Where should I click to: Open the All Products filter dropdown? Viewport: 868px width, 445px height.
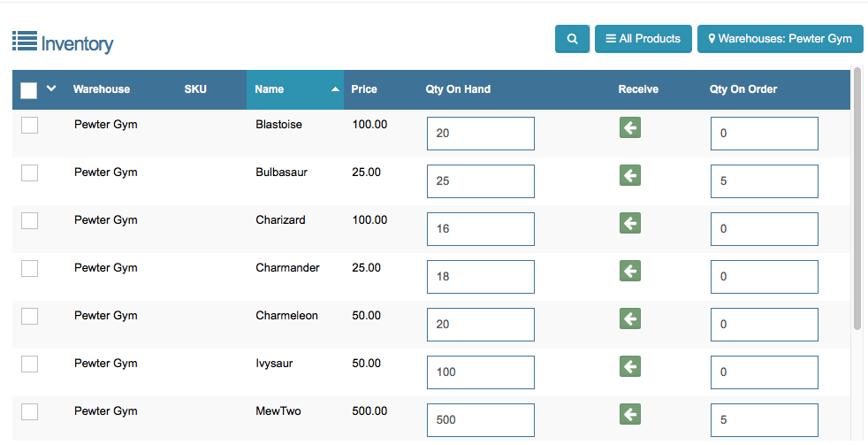coord(643,39)
